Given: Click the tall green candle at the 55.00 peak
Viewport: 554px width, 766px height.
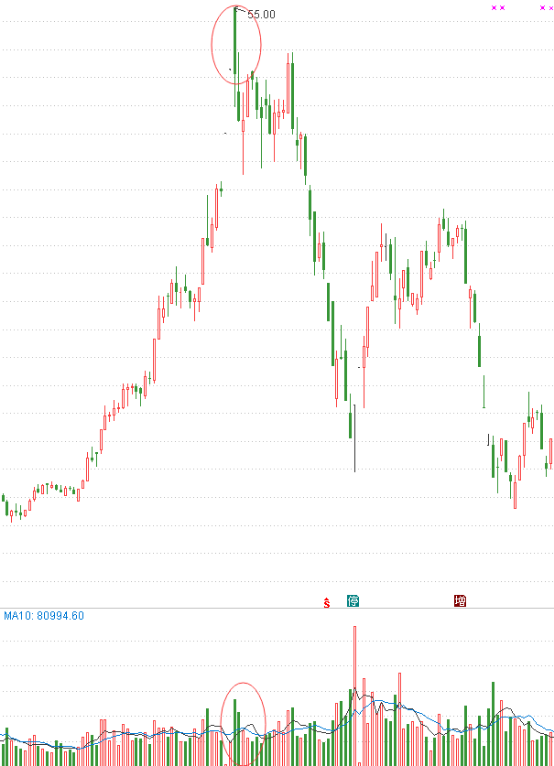Looking at the screenshot, I should click(235, 41).
